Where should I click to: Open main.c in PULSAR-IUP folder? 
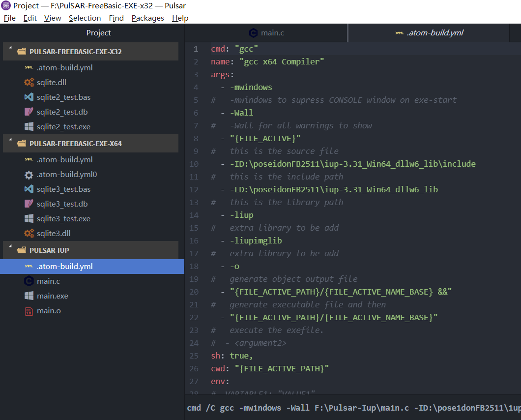tap(48, 281)
